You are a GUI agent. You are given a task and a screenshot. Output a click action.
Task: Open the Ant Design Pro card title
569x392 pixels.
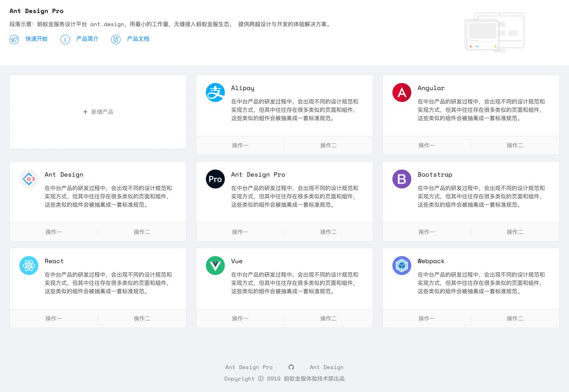click(x=258, y=175)
